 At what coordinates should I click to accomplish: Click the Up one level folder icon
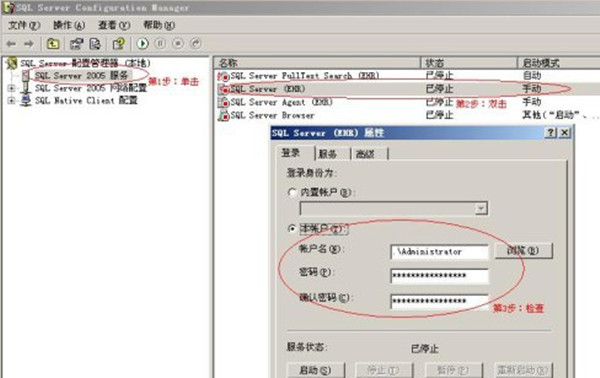click(53, 44)
